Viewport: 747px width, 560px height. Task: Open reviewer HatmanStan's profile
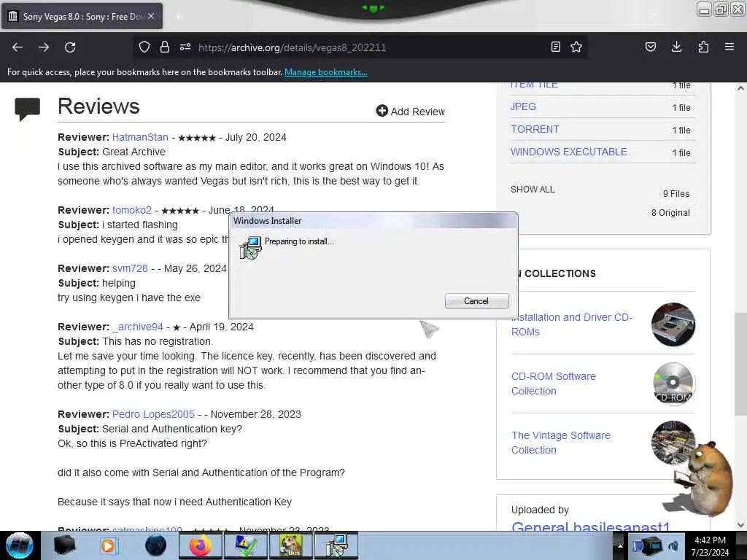[x=140, y=137]
